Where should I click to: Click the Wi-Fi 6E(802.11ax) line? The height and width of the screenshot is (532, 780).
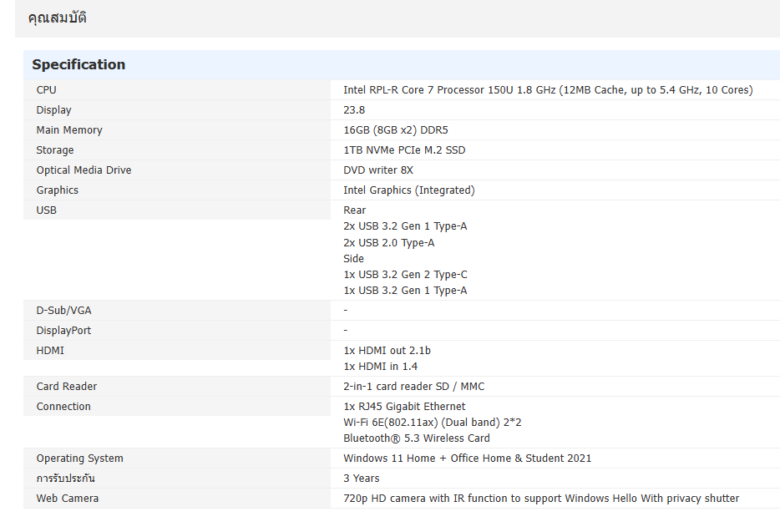pyautogui.click(x=433, y=423)
